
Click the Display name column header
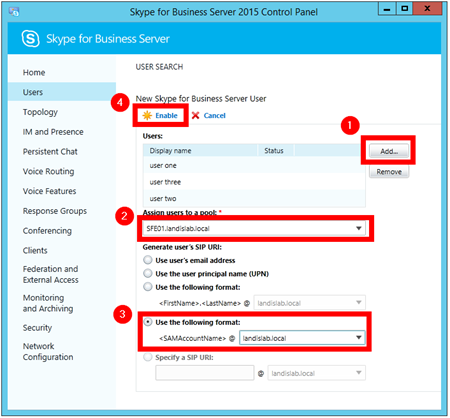[200, 151]
